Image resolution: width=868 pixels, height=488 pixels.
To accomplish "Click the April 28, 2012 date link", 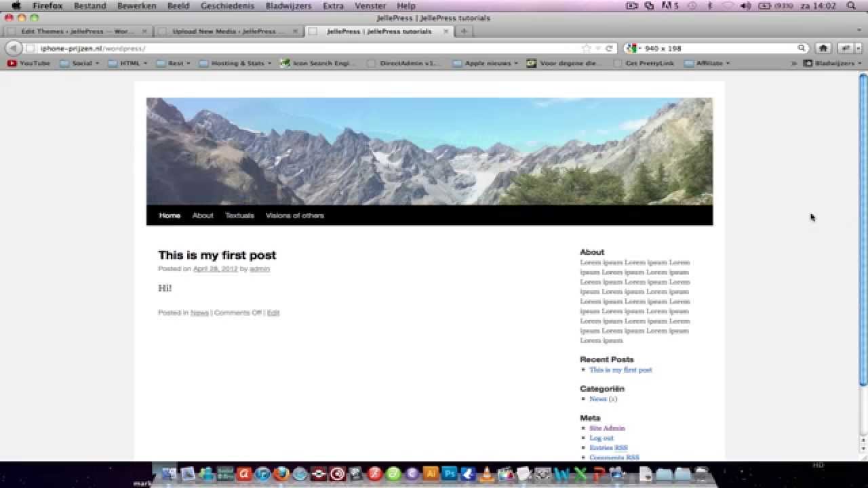I will coord(216,269).
